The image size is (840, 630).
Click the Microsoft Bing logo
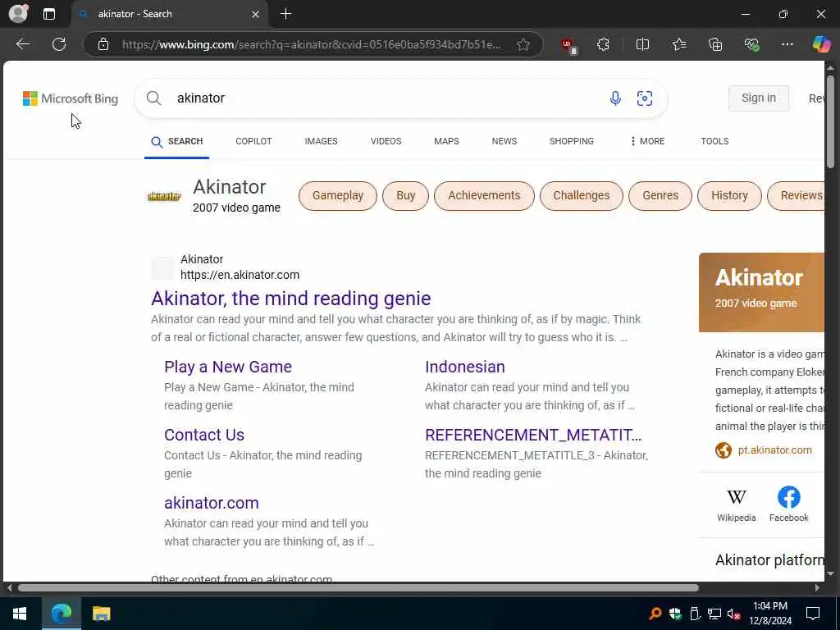pos(71,98)
